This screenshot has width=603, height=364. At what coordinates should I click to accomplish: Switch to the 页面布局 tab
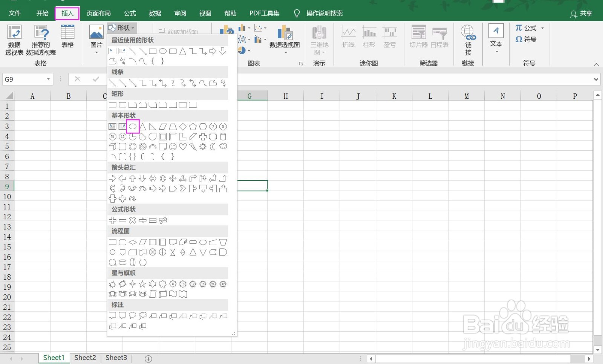pyautogui.click(x=99, y=13)
